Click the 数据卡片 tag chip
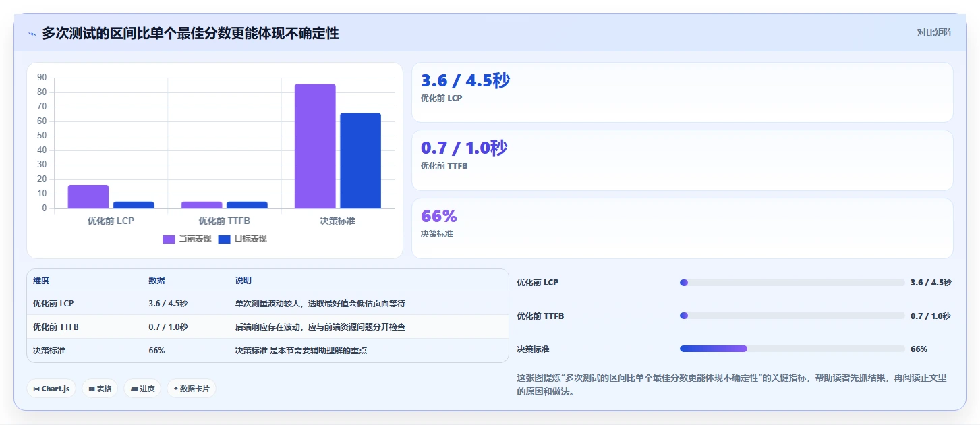 (192, 389)
